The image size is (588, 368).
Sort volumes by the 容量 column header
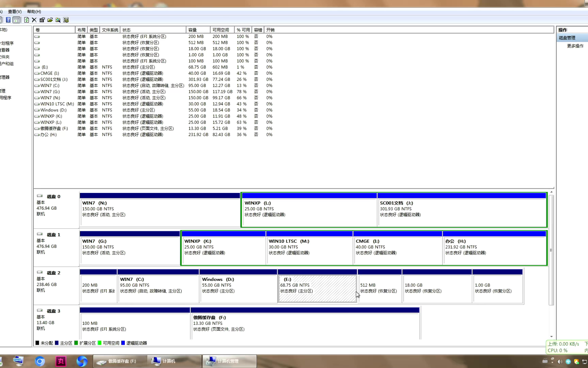point(198,30)
